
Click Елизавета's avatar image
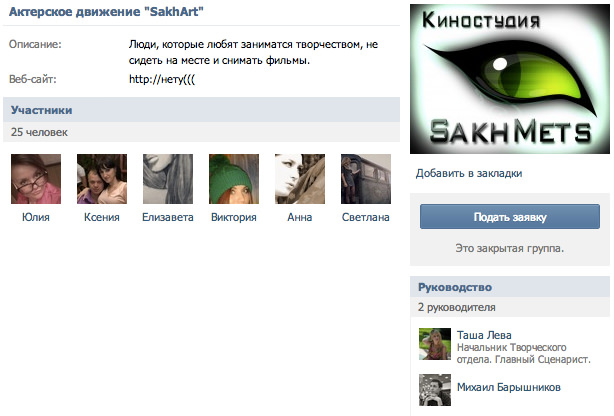pos(168,179)
